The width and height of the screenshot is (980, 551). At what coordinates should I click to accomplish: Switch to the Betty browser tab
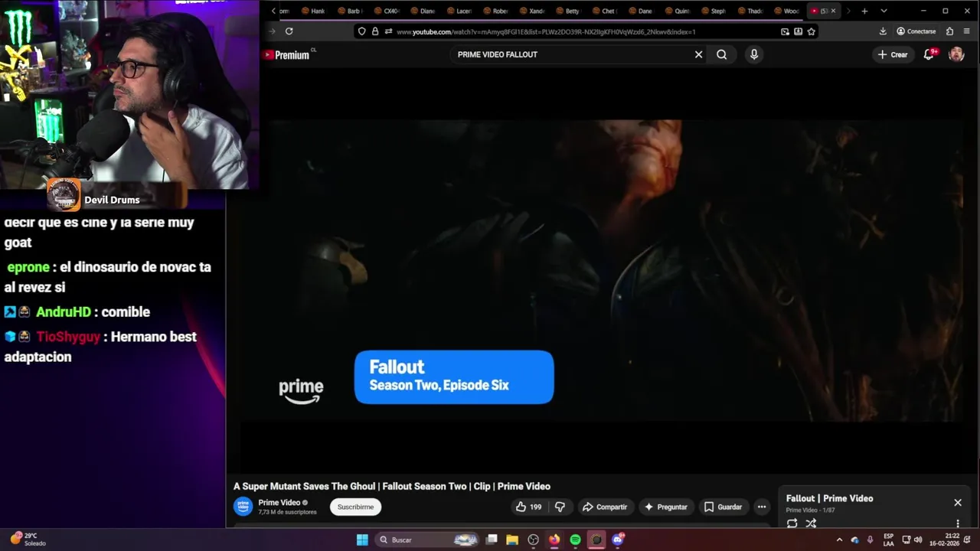567,11
